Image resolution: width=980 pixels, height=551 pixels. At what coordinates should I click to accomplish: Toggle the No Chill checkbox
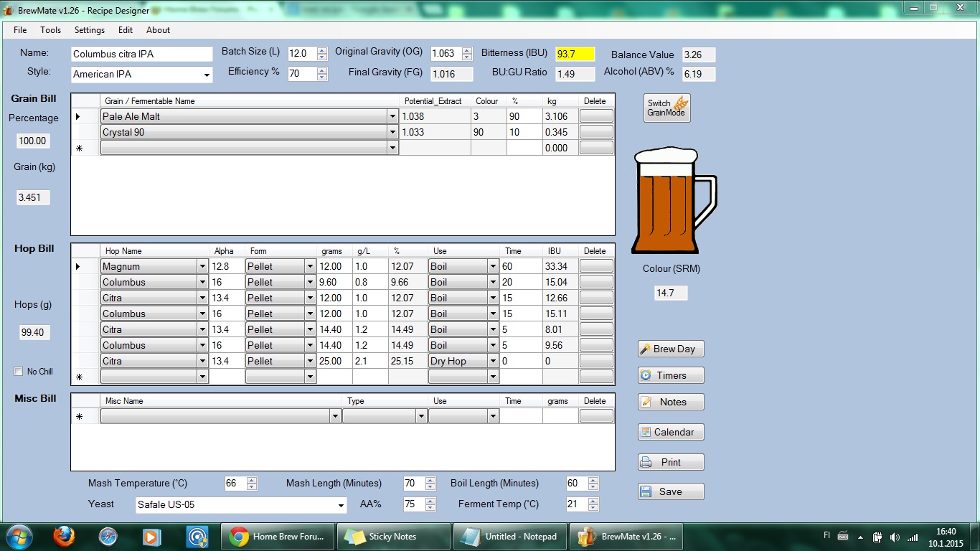tap(19, 372)
